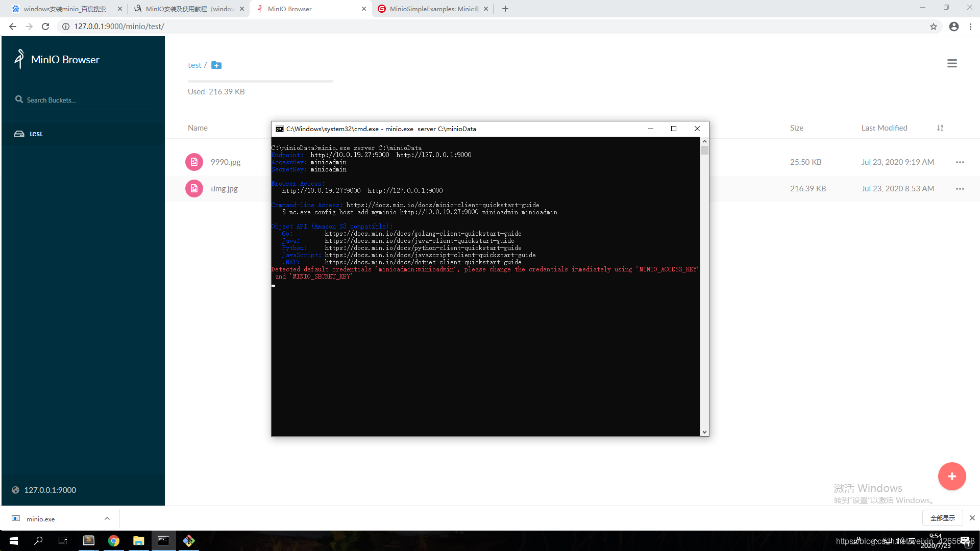Viewport: 980px width, 551px height.
Task: Click the 全部显示 show all button
Action: (943, 518)
